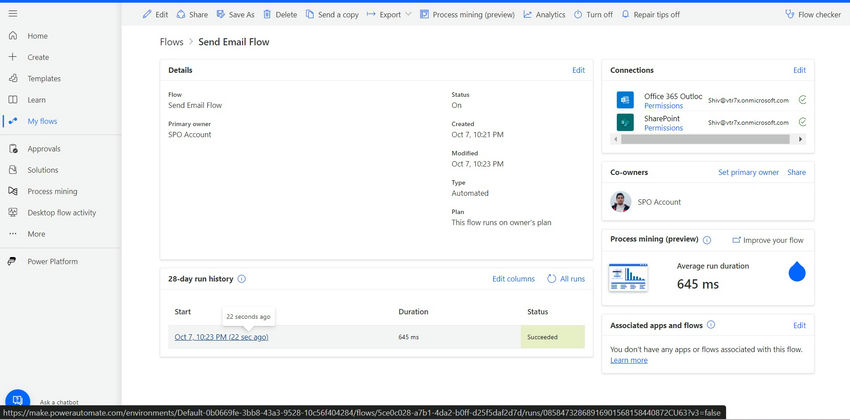Click SPO Account primary owner text
The image size is (850, 420).
click(190, 134)
